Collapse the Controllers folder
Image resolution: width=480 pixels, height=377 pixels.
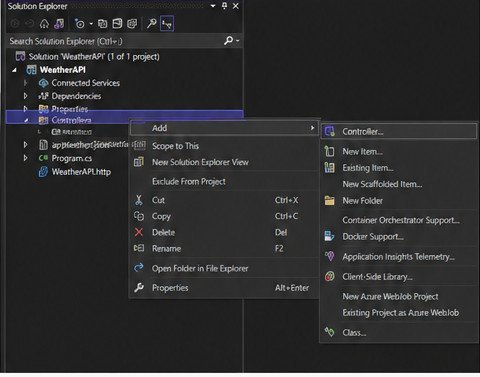tap(26, 120)
